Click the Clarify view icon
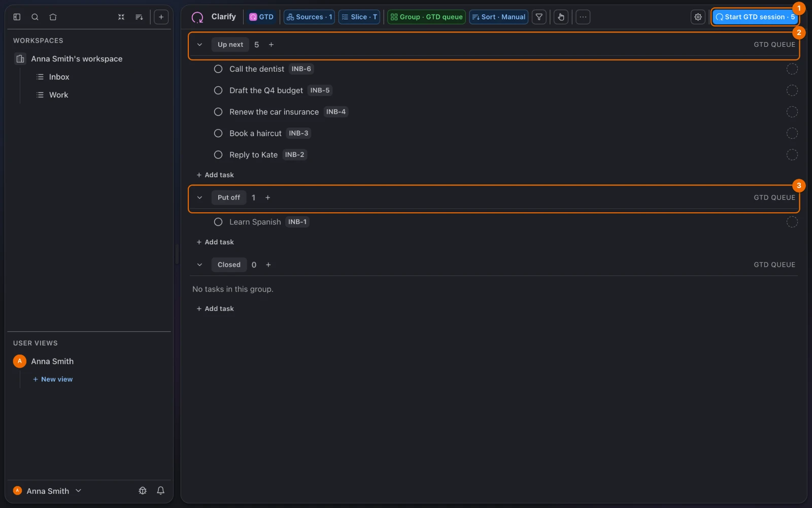Screen dimensions: 812x508 (197, 17)
